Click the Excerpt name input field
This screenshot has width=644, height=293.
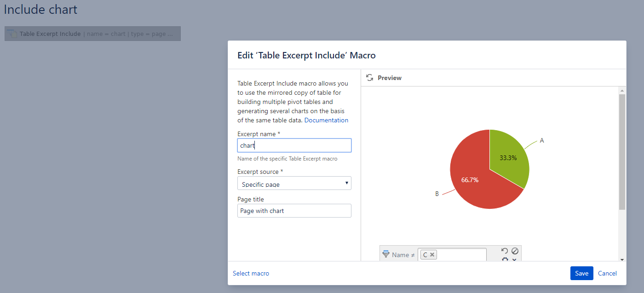tap(294, 145)
